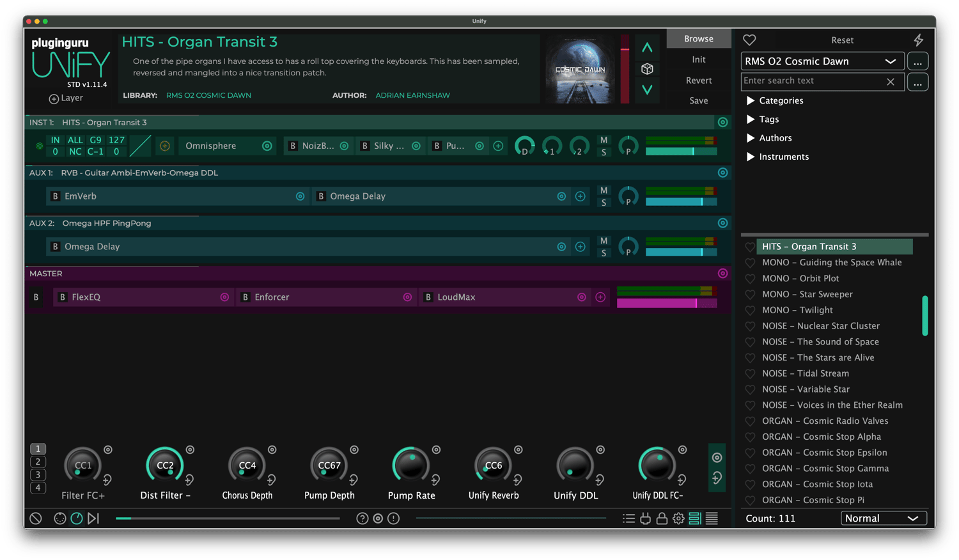Click the INST 1 layer volume fader
The height and width of the screenshot is (560, 959).
point(681,152)
